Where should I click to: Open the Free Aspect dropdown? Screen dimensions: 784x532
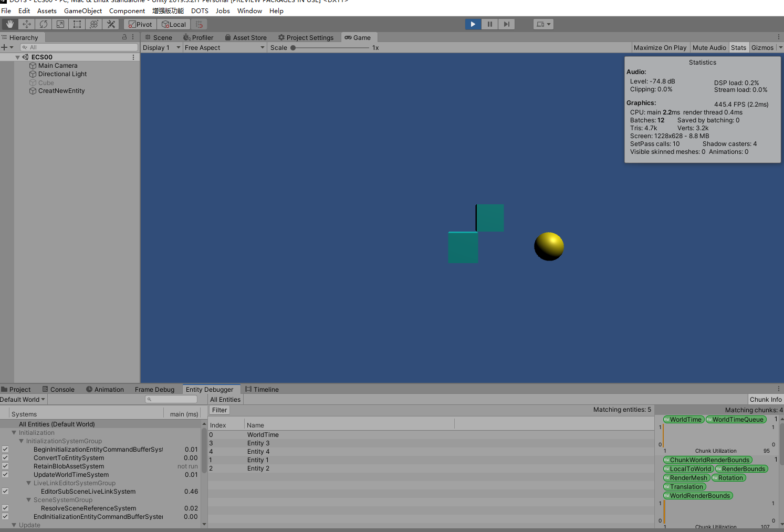click(x=225, y=47)
